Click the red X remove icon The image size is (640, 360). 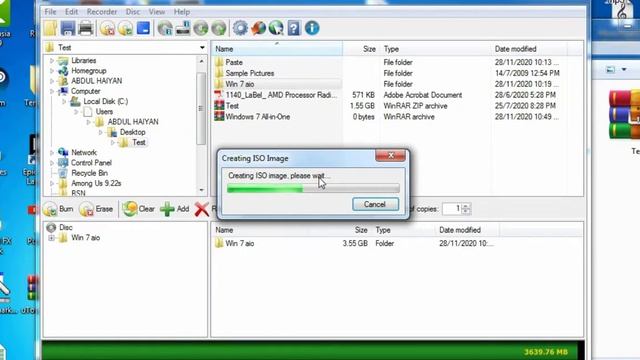pos(202,209)
